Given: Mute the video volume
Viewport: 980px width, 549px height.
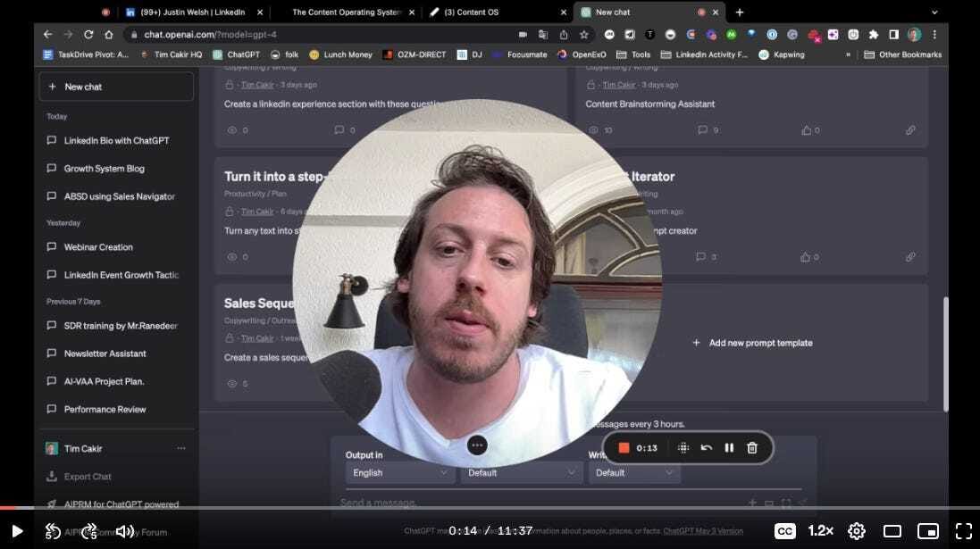Looking at the screenshot, I should [x=124, y=531].
